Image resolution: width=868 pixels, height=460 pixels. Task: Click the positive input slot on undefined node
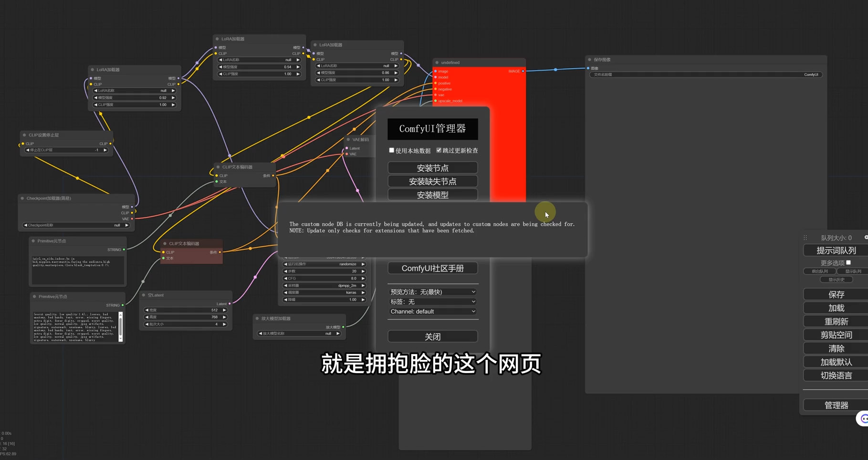click(436, 83)
